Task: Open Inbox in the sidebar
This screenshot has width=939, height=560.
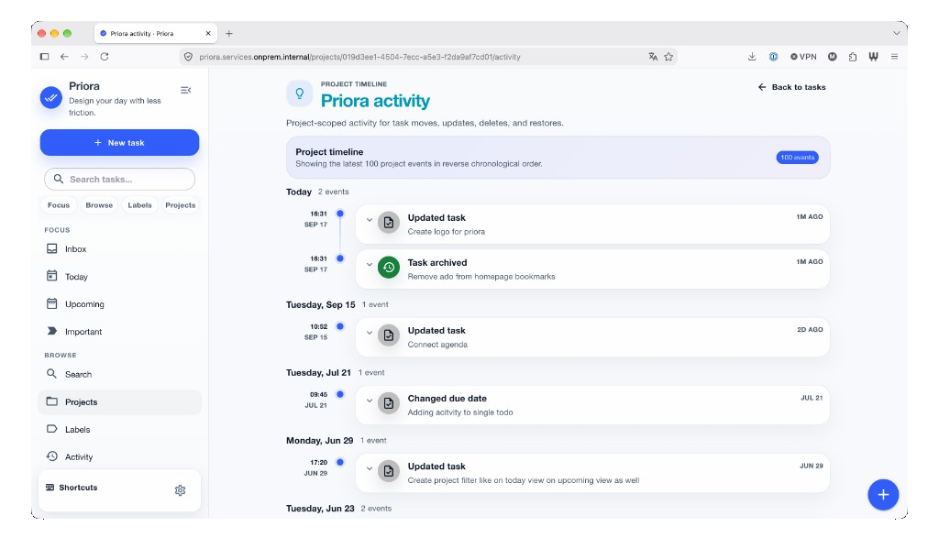Action: click(120, 249)
